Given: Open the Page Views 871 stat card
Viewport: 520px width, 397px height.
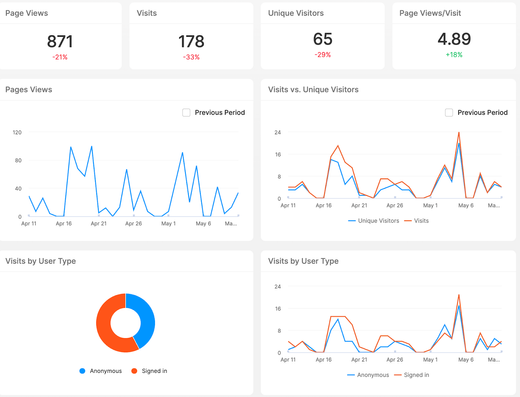Looking at the screenshot, I should click(x=60, y=36).
